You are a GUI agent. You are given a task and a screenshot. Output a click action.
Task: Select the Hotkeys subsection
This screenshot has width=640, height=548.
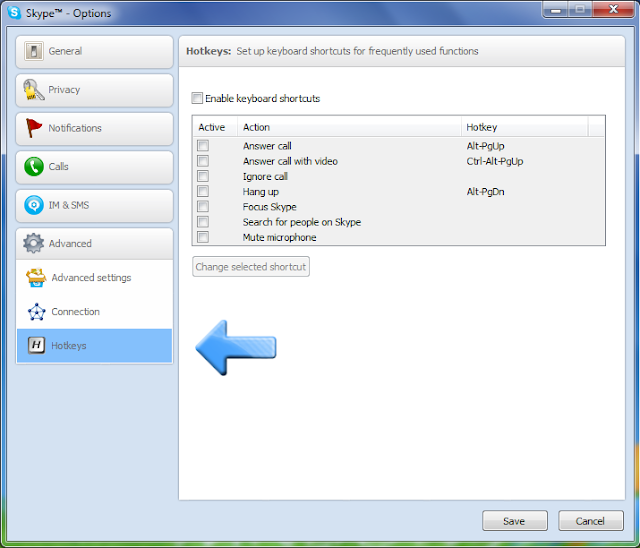coord(94,346)
